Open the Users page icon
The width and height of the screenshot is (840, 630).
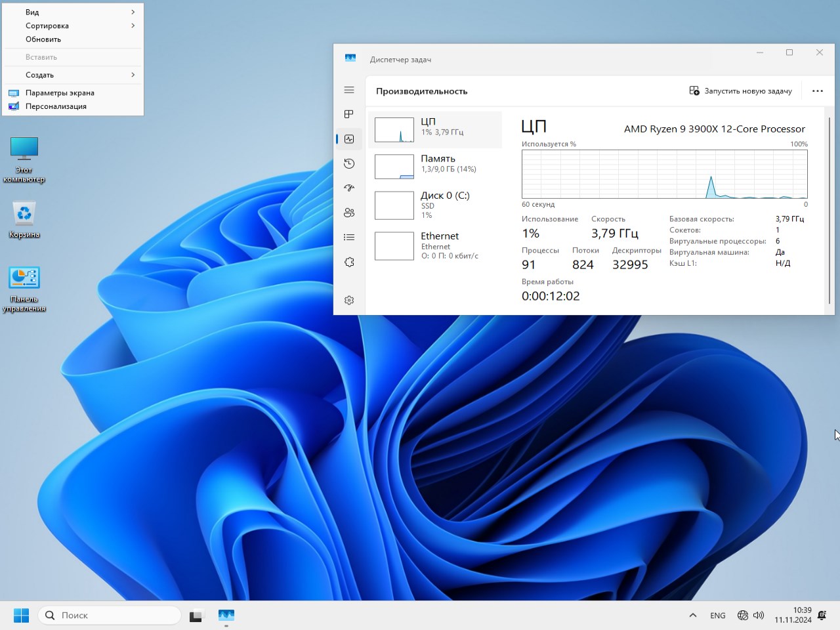[349, 213]
